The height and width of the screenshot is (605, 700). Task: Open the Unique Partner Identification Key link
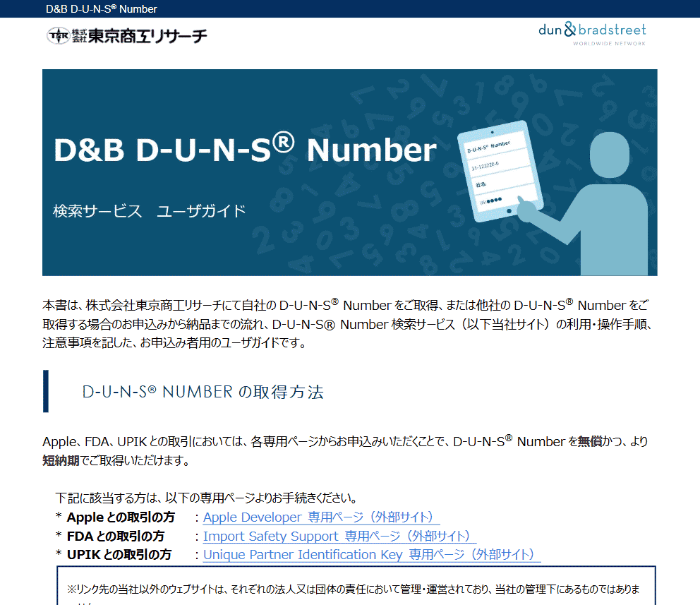coord(371,555)
